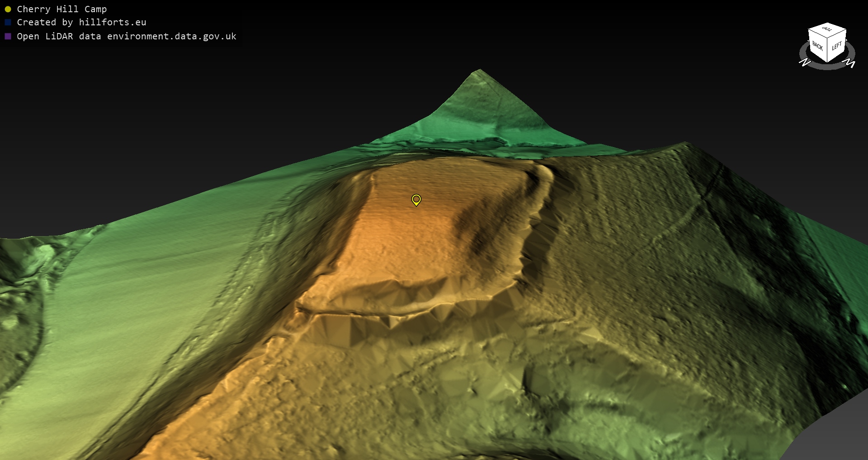Select the Cherry Hill Camp legend label
Viewport: 868px width, 460px height.
[61, 9]
